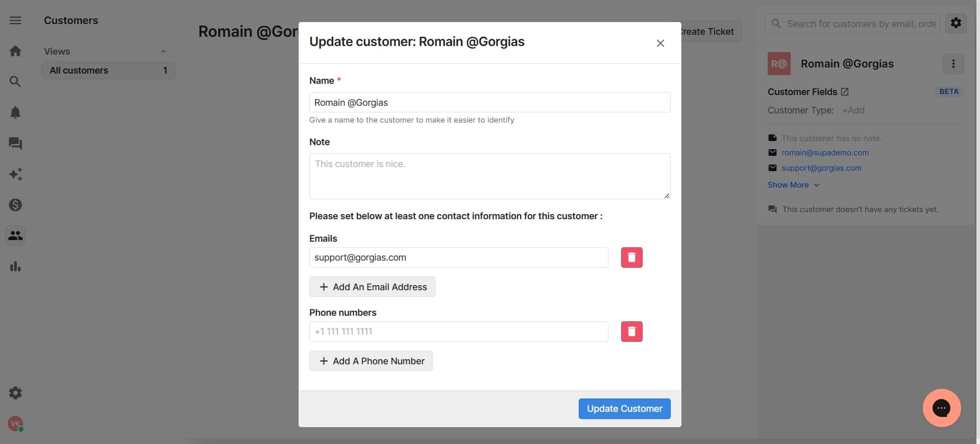This screenshot has width=980, height=444.
Task: Go to Home in the sidebar
Action: coord(15,51)
